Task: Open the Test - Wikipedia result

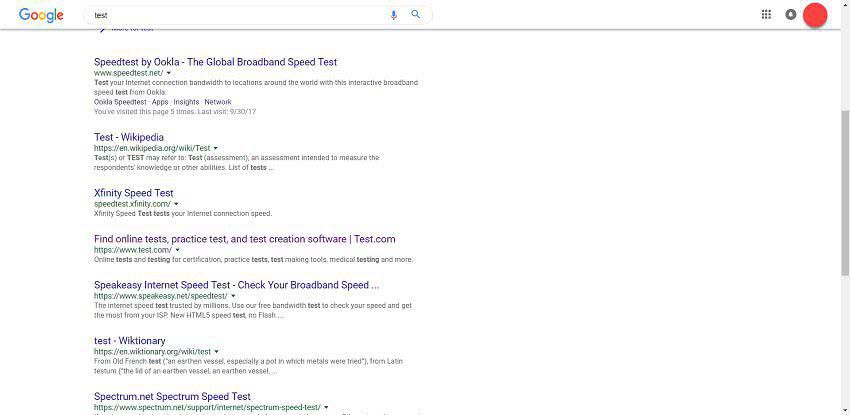Action: [x=129, y=137]
